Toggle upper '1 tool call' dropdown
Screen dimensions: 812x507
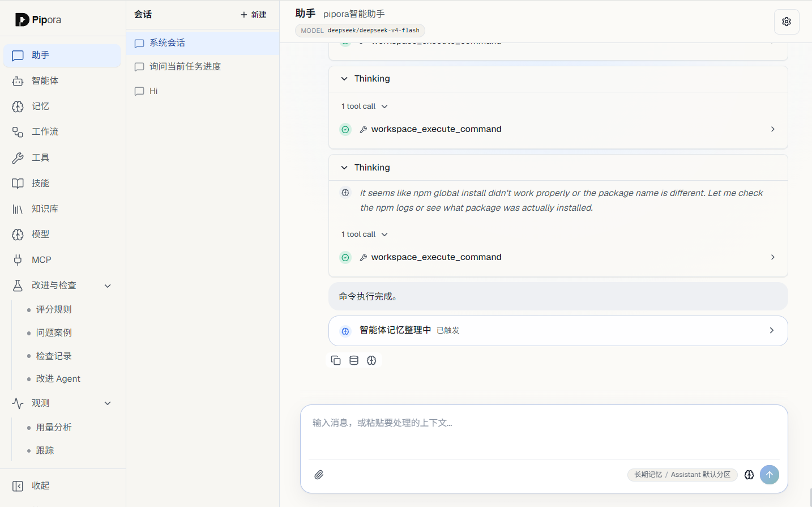point(365,106)
